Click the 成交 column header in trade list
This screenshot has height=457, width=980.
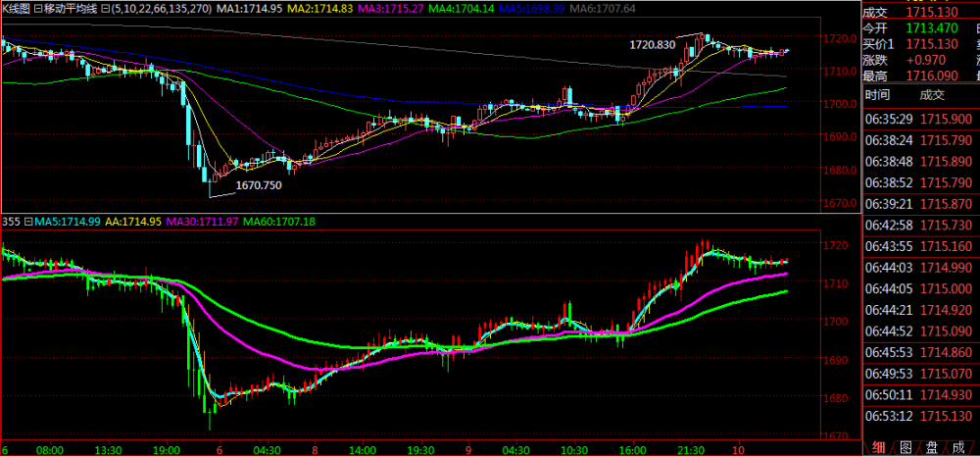pyautogui.click(x=932, y=95)
